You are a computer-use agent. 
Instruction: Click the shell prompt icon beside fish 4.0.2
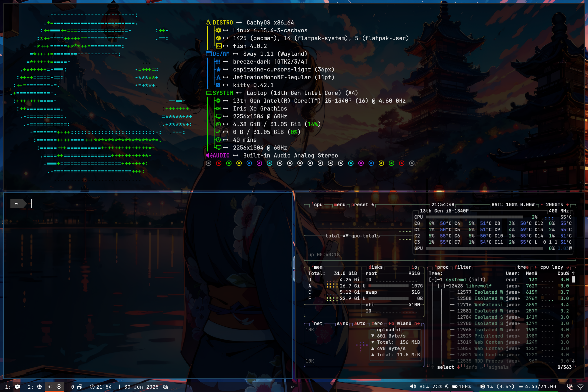click(x=219, y=46)
